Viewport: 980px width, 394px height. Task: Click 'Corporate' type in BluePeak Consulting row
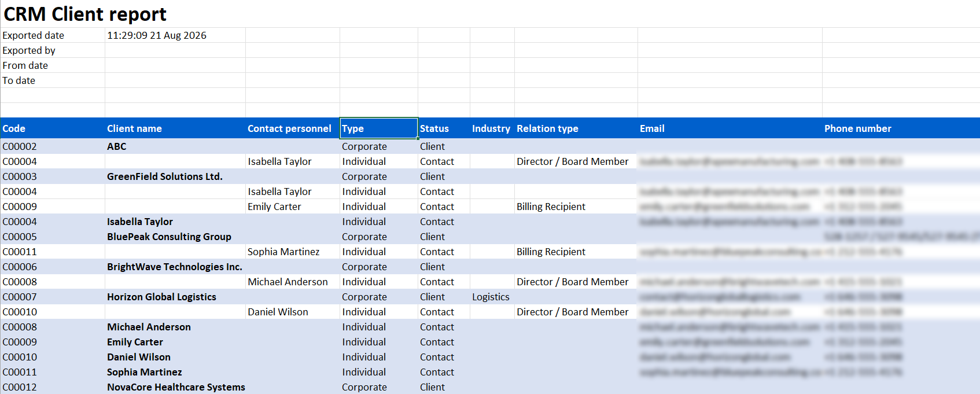tap(364, 237)
